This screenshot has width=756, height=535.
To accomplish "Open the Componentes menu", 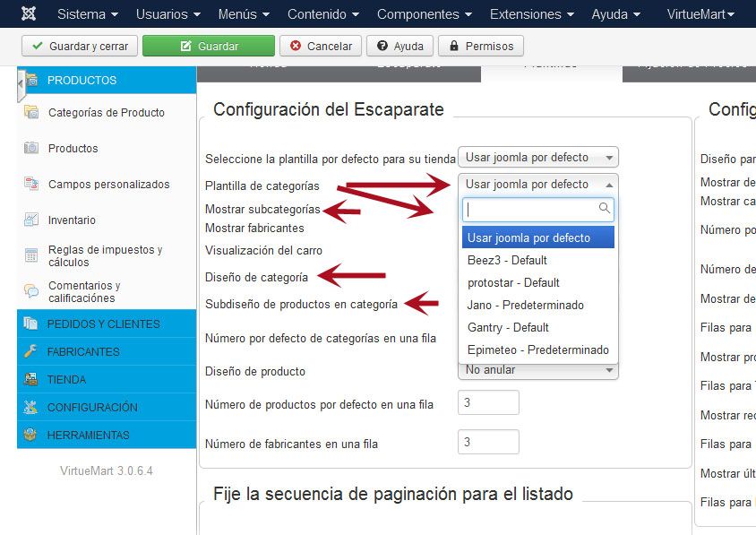I will click(425, 14).
